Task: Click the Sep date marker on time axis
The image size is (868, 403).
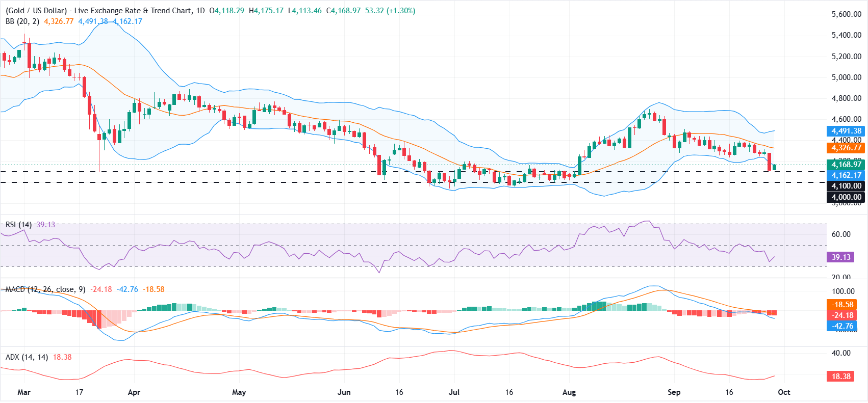Action: pos(674,392)
